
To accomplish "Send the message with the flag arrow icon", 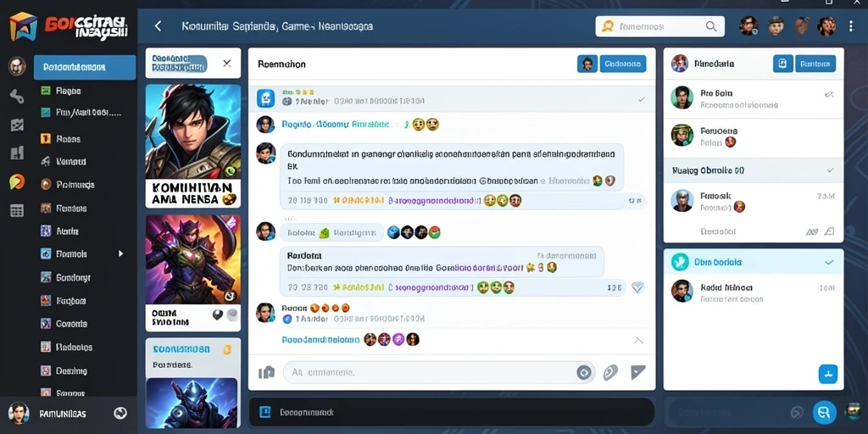I will click(637, 372).
